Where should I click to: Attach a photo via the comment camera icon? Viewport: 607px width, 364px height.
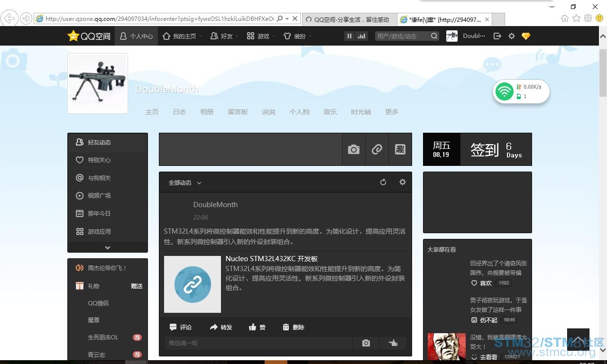pos(366,343)
